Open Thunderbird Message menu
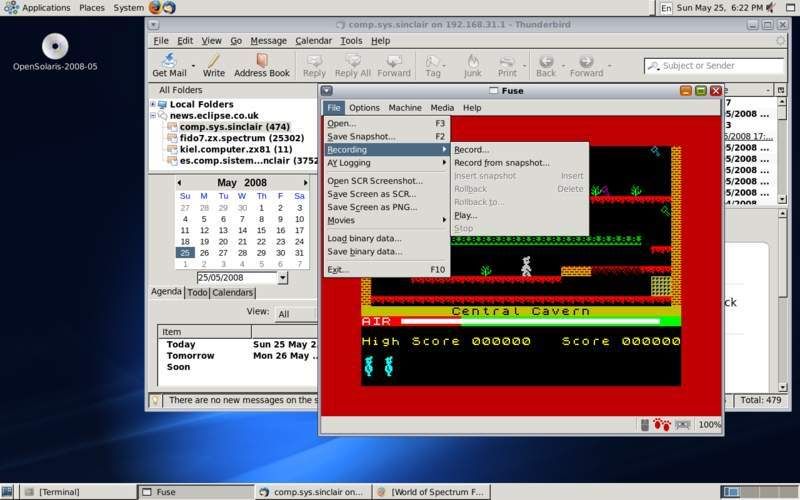Screen dimensions: 800x500 [x=268, y=41]
